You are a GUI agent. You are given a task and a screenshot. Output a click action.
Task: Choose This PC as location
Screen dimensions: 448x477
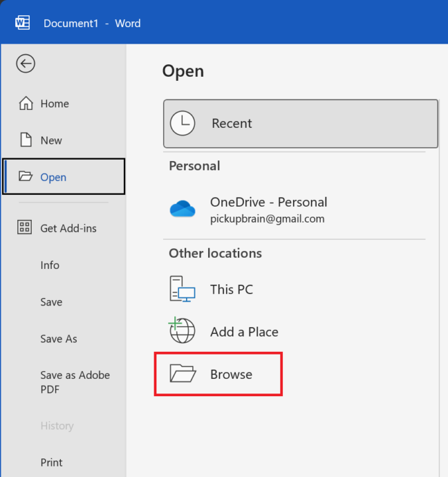294,289
